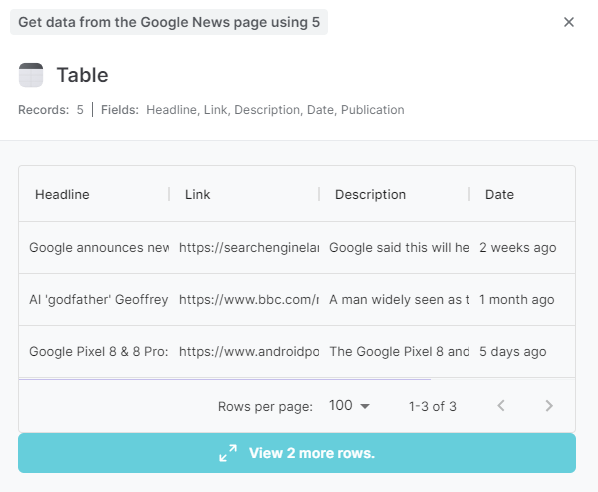Click the Table icon next to title
The image size is (598, 492).
pos(31,75)
